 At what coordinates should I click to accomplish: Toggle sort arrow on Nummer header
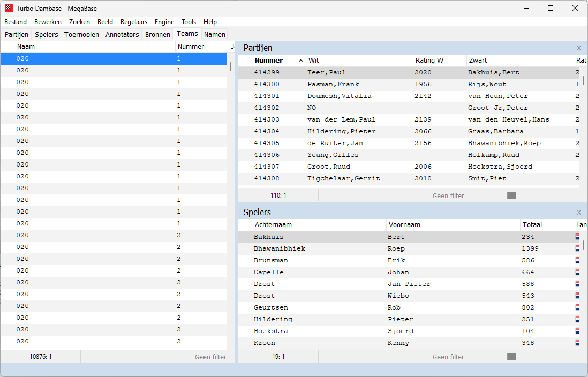pyautogui.click(x=301, y=61)
